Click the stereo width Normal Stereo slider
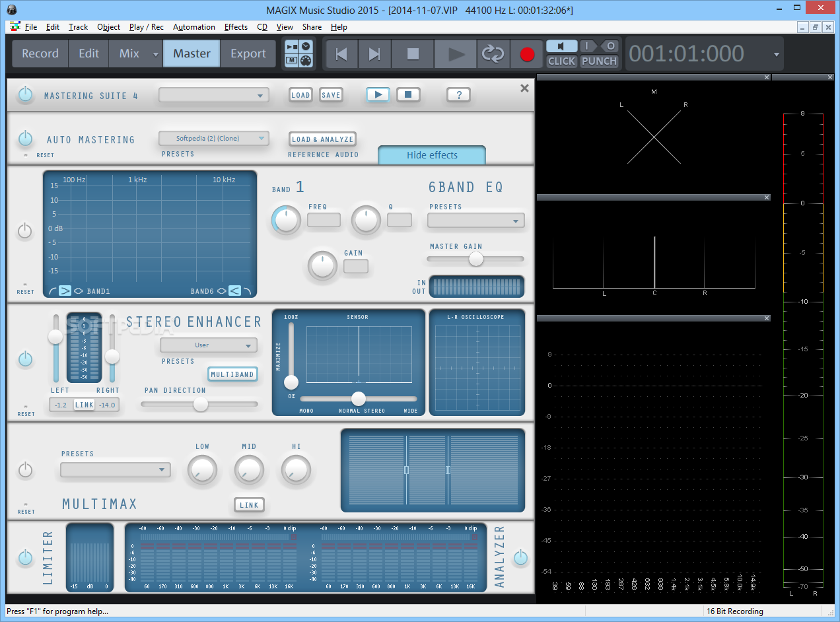The width and height of the screenshot is (840, 622). tap(359, 398)
